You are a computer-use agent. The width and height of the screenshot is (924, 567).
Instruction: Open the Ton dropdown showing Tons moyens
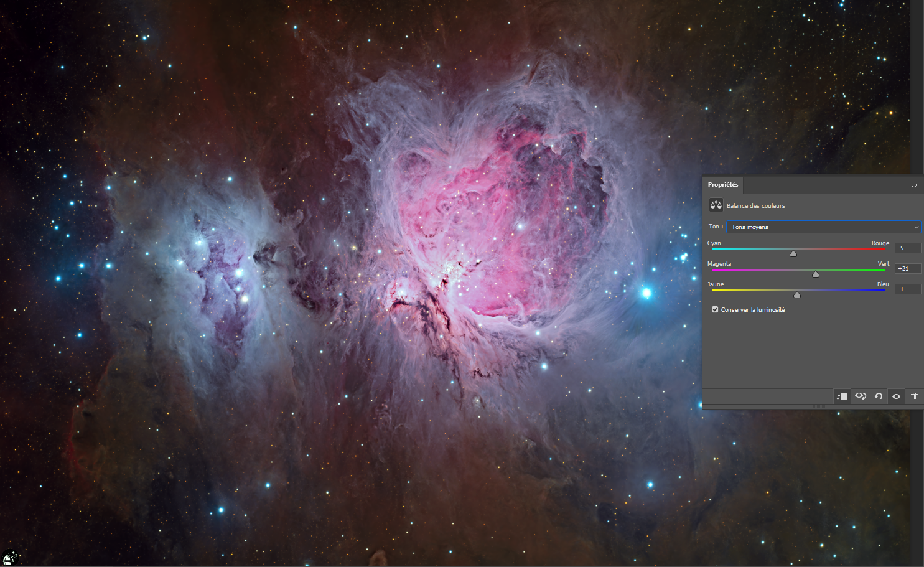click(824, 227)
